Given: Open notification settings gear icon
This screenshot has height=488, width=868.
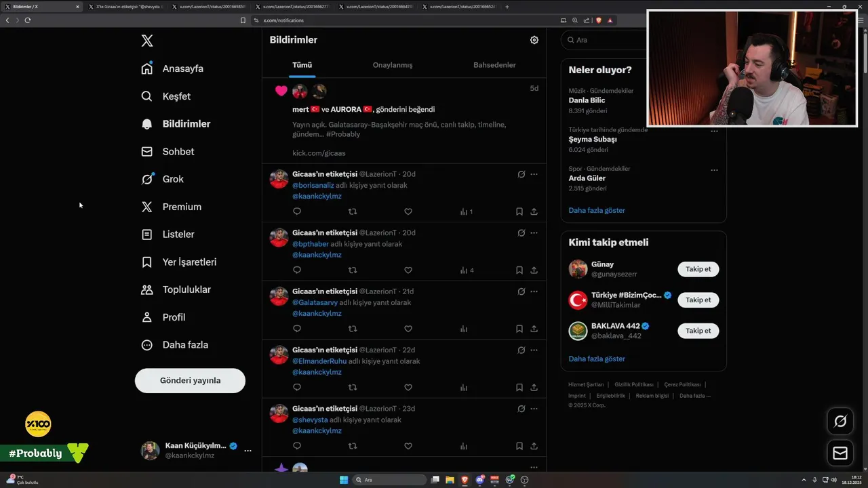Looking at the screenshot, I should [534, 40].
